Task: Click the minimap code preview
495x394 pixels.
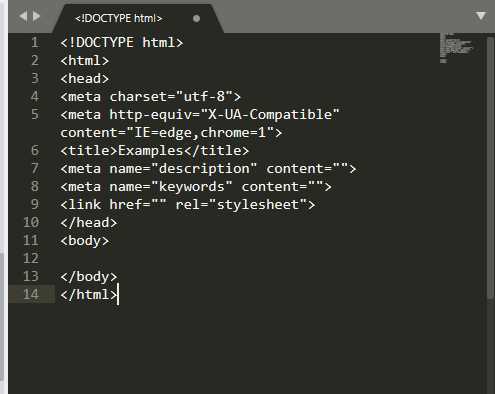Action: click(x=457, y=48)
